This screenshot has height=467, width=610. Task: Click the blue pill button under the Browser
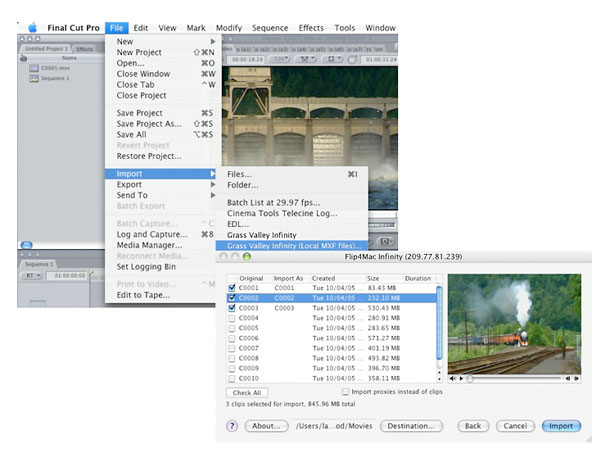pyautogui.click(x=26, y=245)
